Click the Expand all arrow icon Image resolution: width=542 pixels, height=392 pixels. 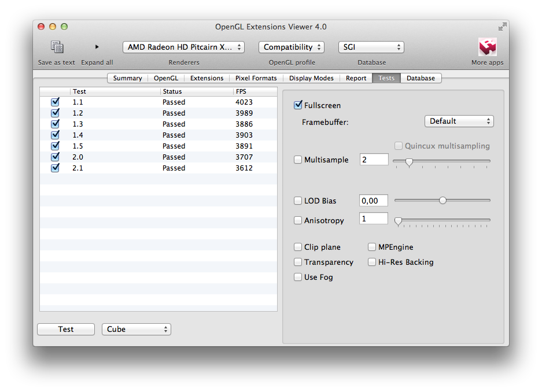(97, 47)
